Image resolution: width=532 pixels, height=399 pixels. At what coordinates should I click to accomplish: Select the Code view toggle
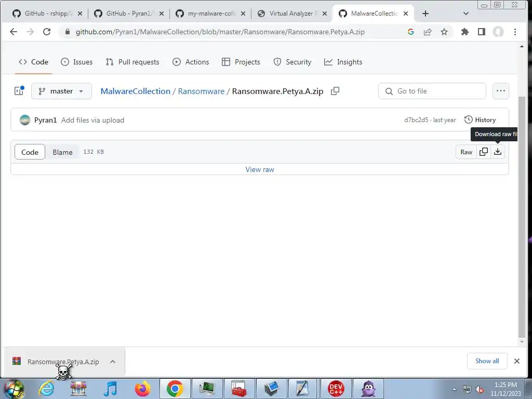coord(30,152)
